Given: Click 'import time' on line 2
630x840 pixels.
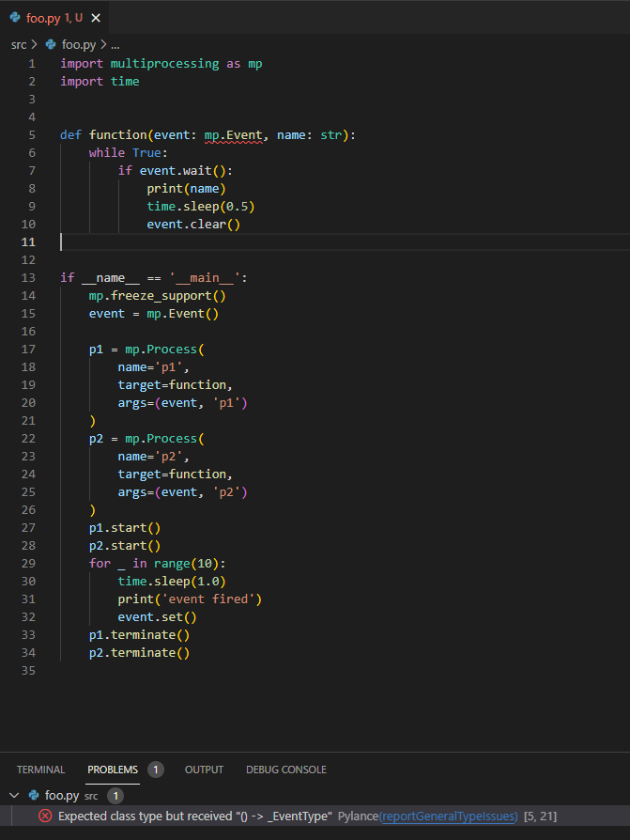Looking at the screenshot, I should pos(100,82).
